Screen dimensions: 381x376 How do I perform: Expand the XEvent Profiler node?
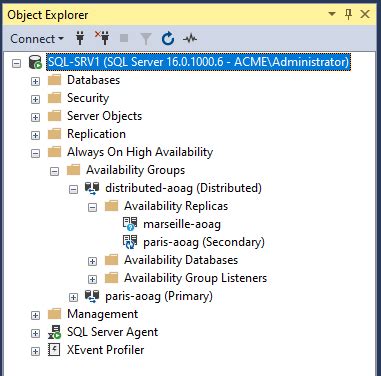tap(35, 351)
